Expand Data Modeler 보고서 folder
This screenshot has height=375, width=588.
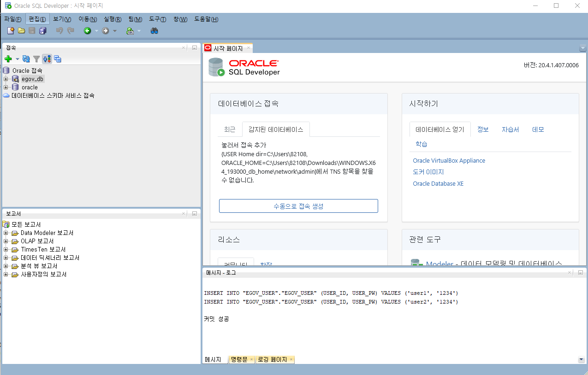click(6, 233)
